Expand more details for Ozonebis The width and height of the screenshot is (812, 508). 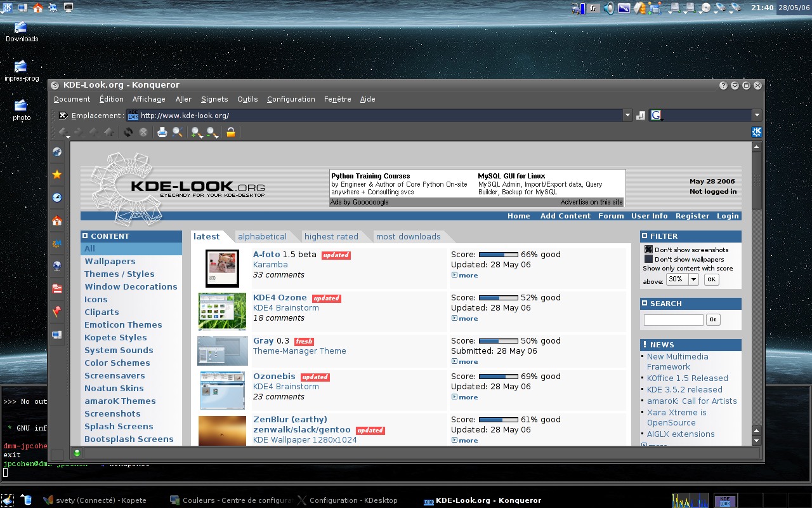coord(465,397)
